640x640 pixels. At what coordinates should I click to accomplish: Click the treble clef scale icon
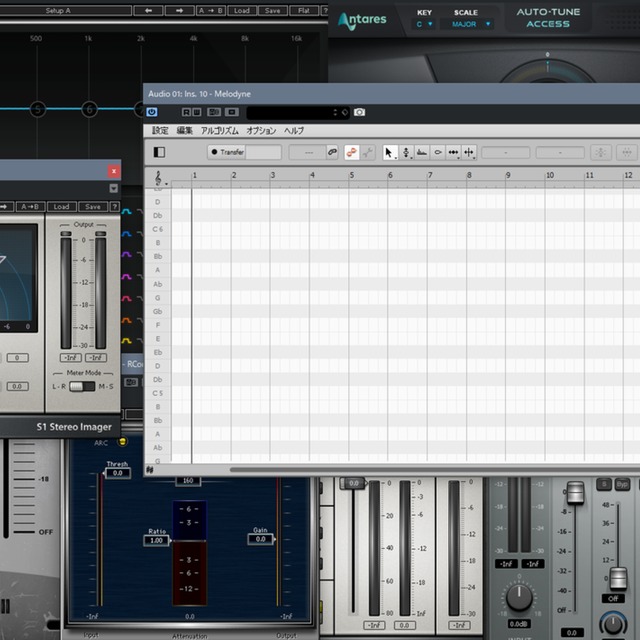158,177
